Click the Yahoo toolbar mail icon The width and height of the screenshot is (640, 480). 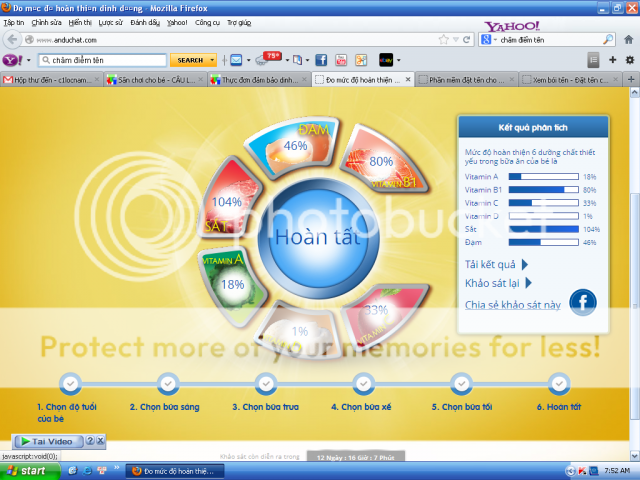click(235, 60)
